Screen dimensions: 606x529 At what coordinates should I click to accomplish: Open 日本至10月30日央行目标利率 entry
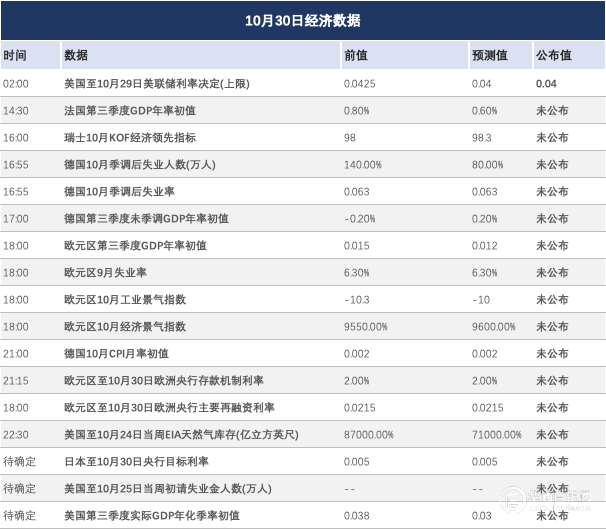coord(135,461)
